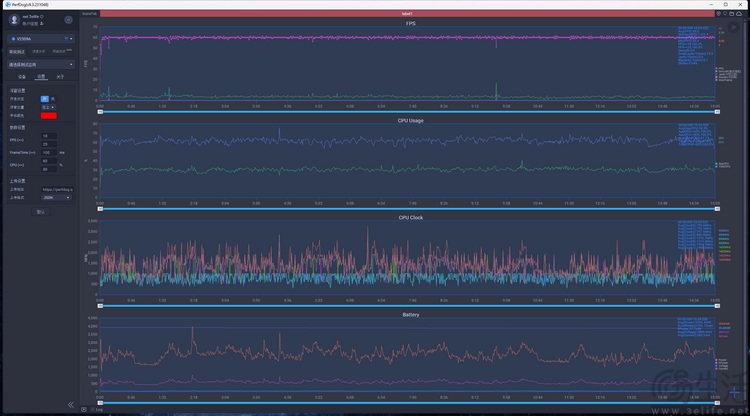Switch to the second test mode tab

(x=39, y=51)
